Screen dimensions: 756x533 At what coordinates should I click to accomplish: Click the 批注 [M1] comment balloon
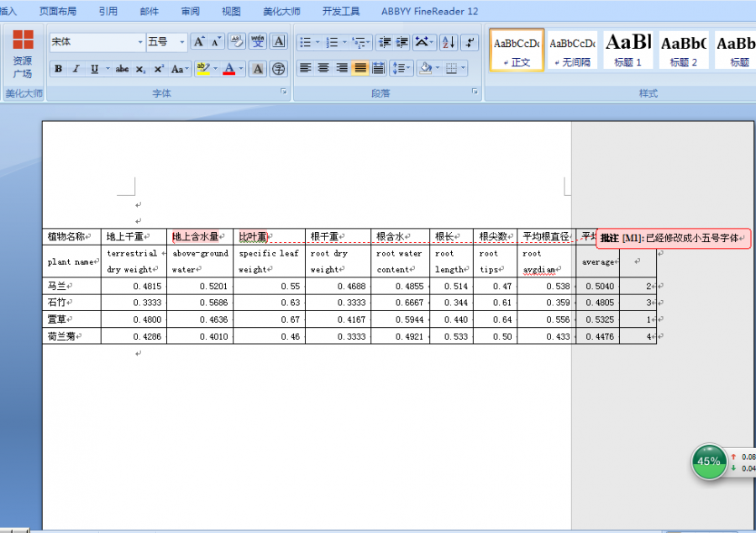pos(674,238)
